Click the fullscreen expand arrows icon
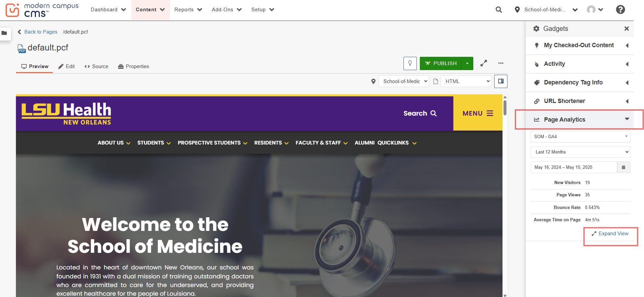The height and width of the screenshot is (297, 644). (484, 63)
